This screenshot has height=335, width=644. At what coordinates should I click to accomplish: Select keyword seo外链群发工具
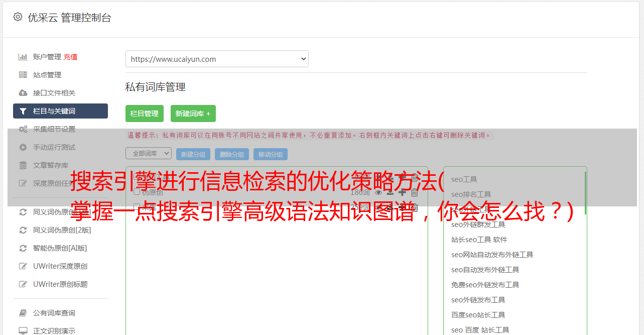pyautogui.click(x=478, y=225)
